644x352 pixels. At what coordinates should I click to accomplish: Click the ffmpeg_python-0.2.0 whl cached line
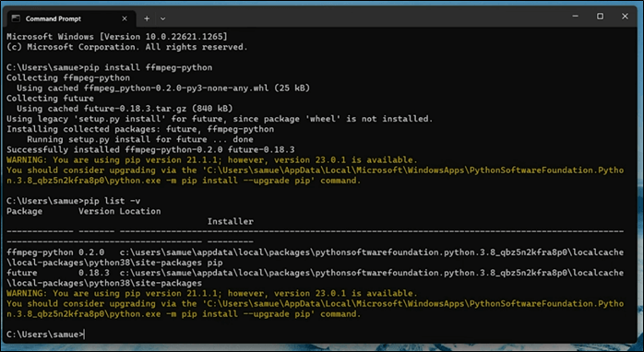pyautogui.click(x=163, y=88)
